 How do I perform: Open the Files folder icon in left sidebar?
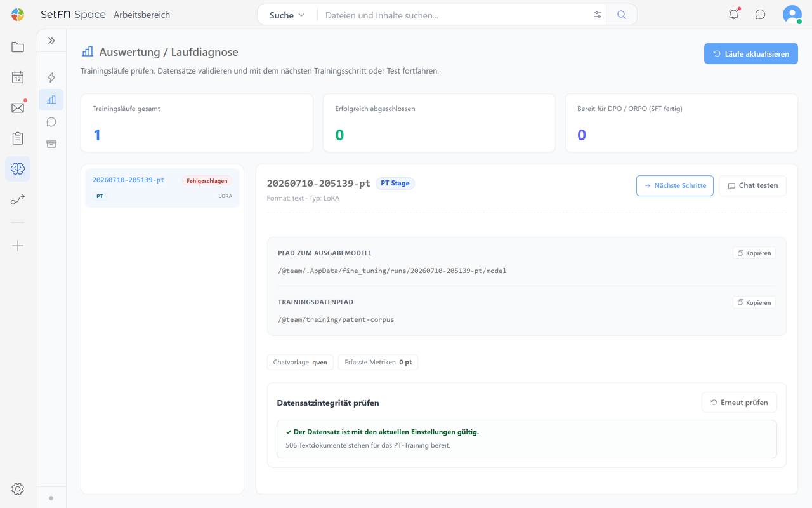coord(18,47)
